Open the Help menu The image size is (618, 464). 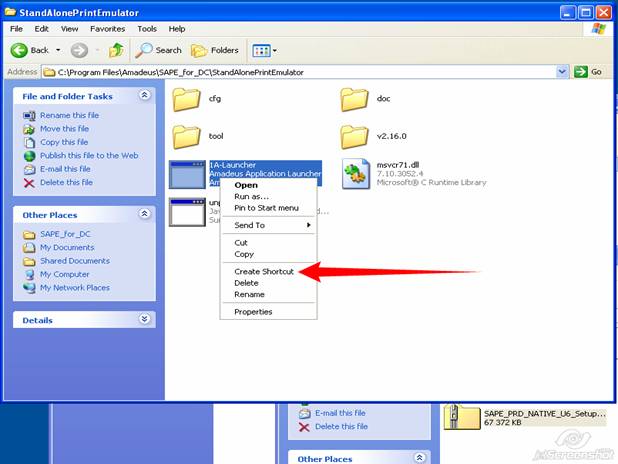177,29
